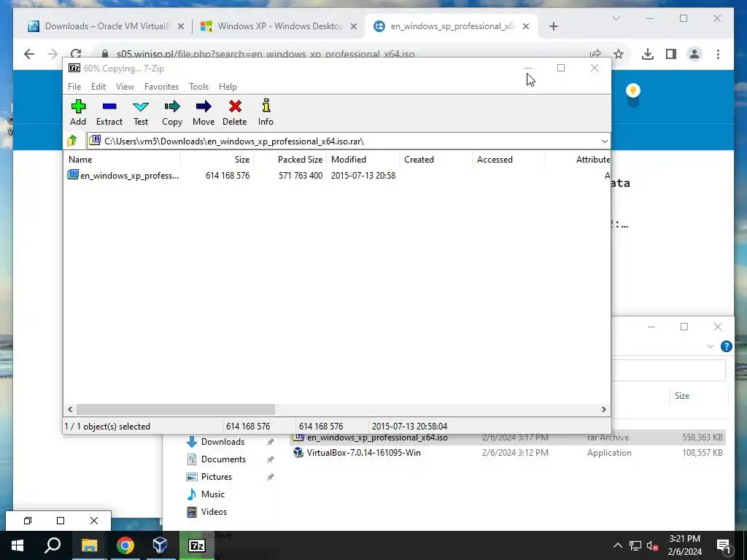This screenshot has height=560, width=747.
Task: Select Documents in Explorer sidebar
Action: pos(223,459)
